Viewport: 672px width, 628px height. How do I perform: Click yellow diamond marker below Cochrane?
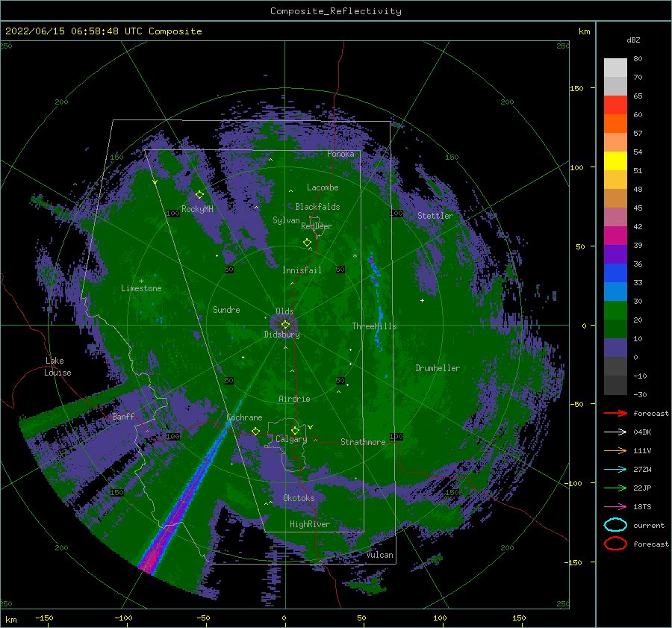click(x=256, y=431)
